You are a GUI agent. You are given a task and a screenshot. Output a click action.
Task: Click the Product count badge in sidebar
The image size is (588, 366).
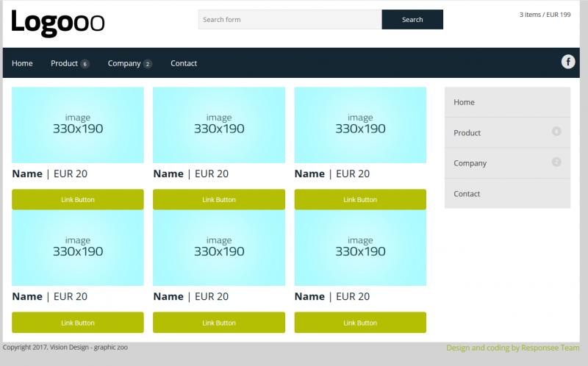click(x=556, y=132)
